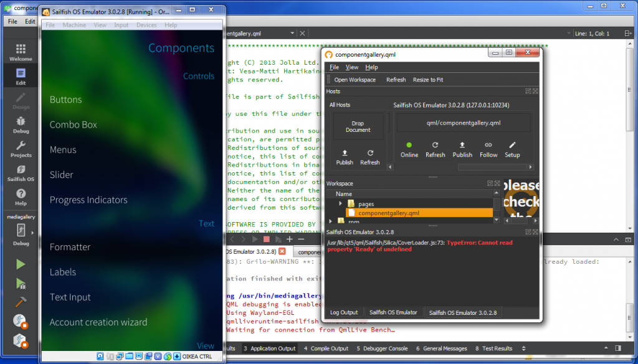Open Buttons in the Components gallery
638x364 pixels.
click(x=66, y=100)
